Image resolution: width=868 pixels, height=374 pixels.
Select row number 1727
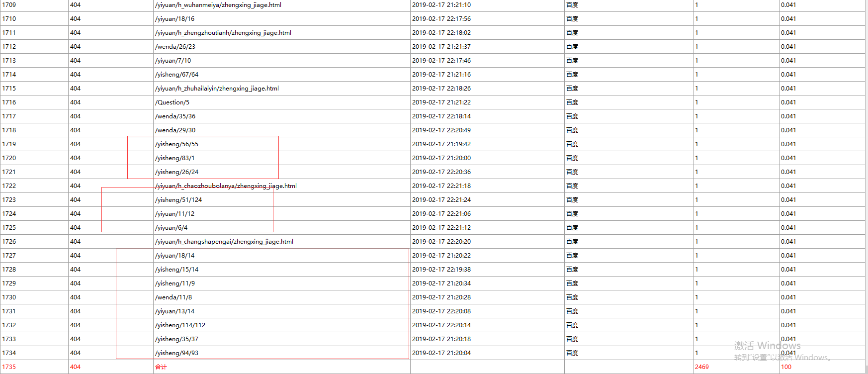[x=9, y=256]
